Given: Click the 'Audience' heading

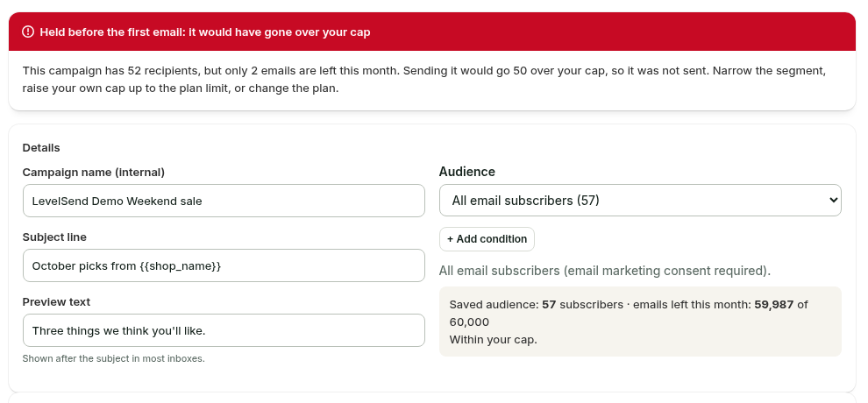Looking at the screenshot, I should tap(466, 172).
